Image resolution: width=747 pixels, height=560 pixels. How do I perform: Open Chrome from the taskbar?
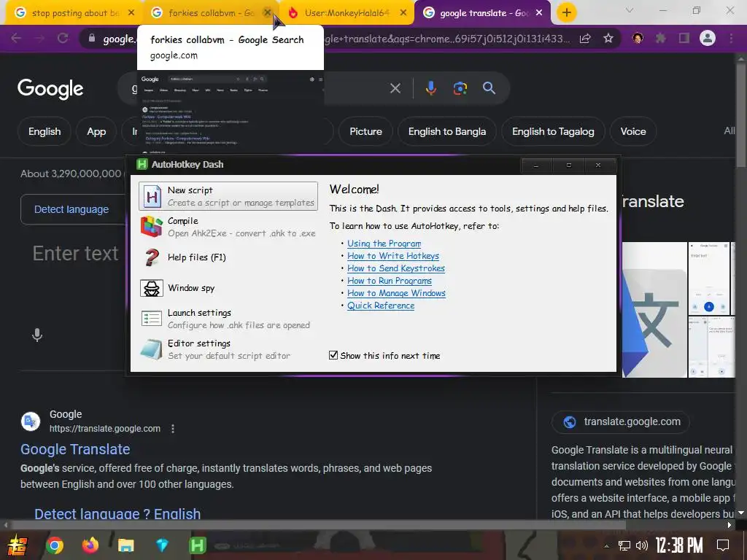tap(54, 545)
